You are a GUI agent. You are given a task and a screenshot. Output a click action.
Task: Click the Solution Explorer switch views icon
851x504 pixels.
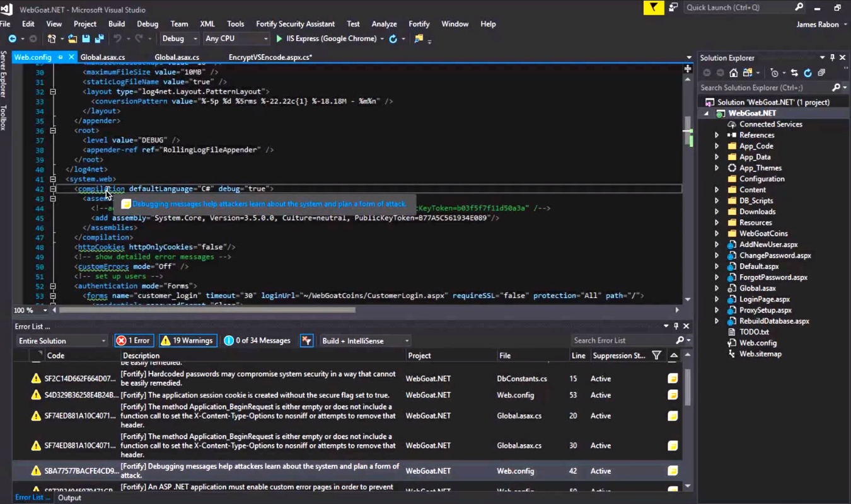coord(748,73)
